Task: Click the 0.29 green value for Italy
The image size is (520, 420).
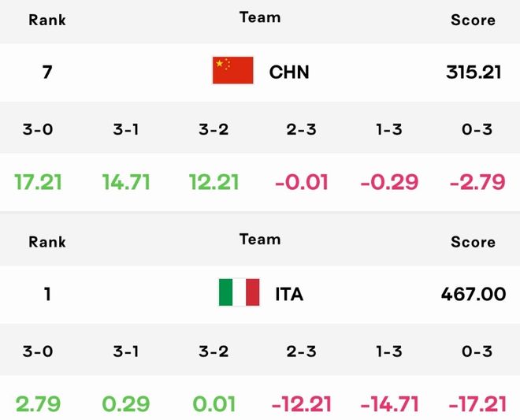Action: point(126,404)
